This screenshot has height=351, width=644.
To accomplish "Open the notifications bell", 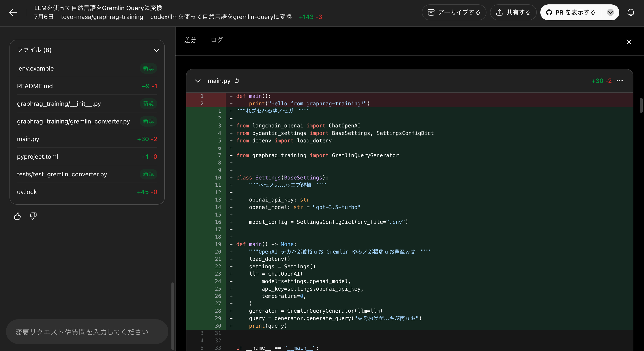I will click(631, 12).
